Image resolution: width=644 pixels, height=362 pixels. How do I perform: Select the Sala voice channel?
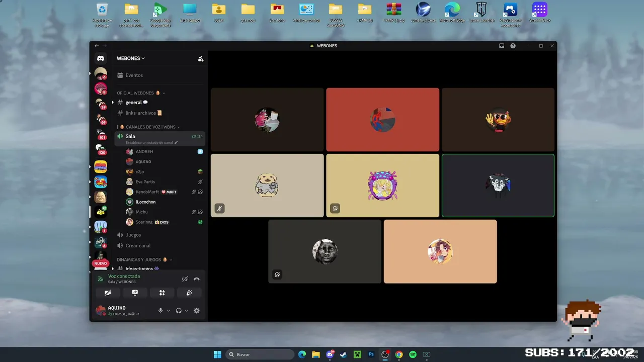click(160, 139)
